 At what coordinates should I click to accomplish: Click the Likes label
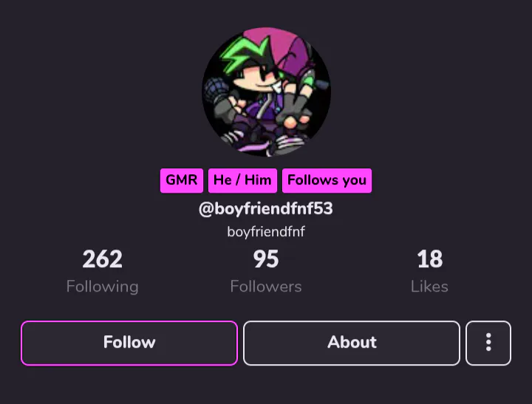pos(429,287)
